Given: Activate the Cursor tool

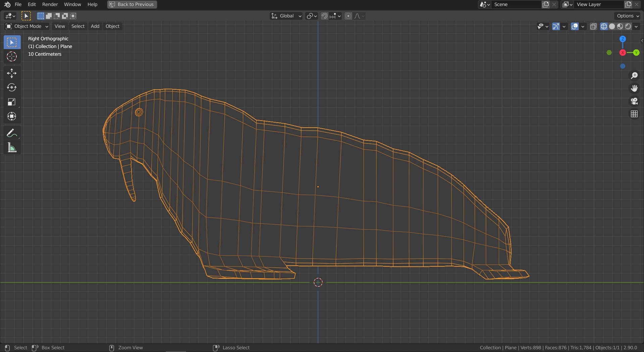Looking at the screenshot, I should (x=12, y=56).
